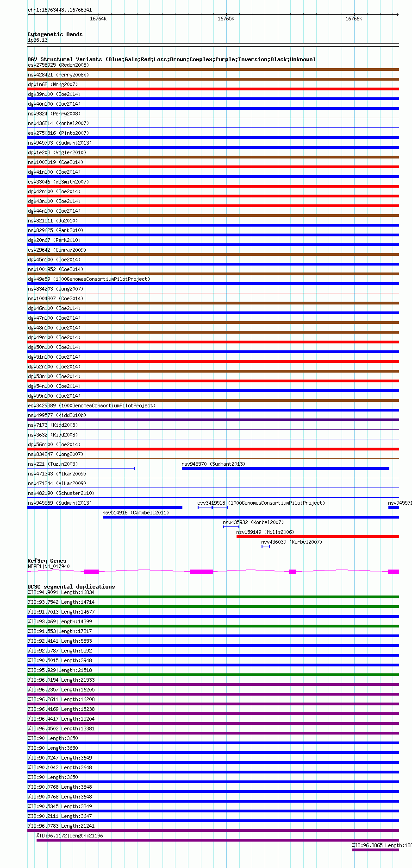Click nsv514916 (Campbell2011) label
The width and height of the screenshot is (412, 868).
point(136,513)
